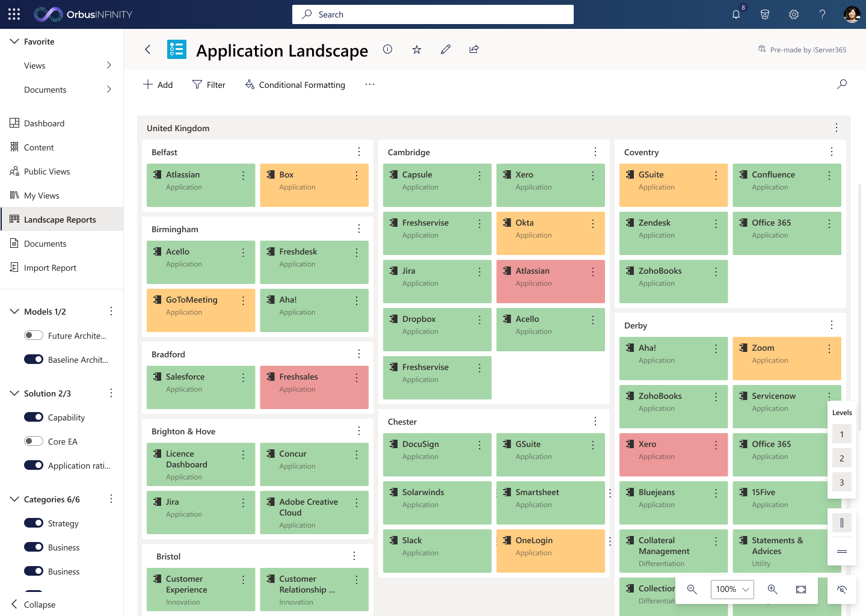Edit the view with the pencil icon
The height and width of the screenshot is (616, 866).
pyautogui.click(x=446, y=49)
